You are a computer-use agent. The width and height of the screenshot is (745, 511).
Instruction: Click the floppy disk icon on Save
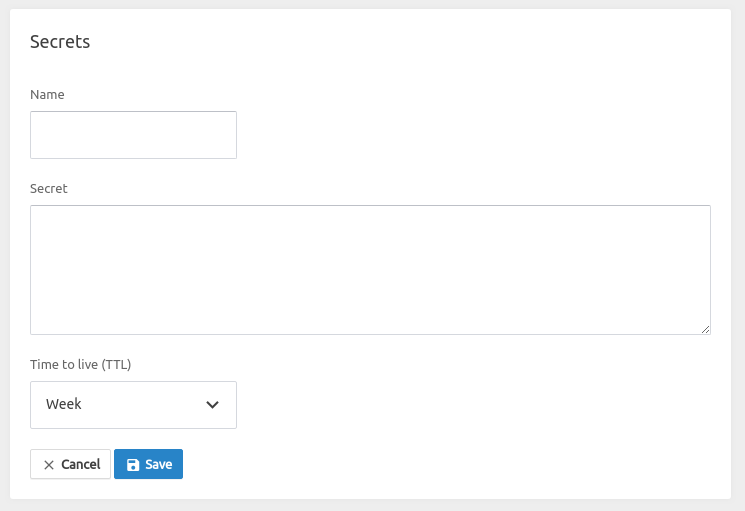point(133,464)
